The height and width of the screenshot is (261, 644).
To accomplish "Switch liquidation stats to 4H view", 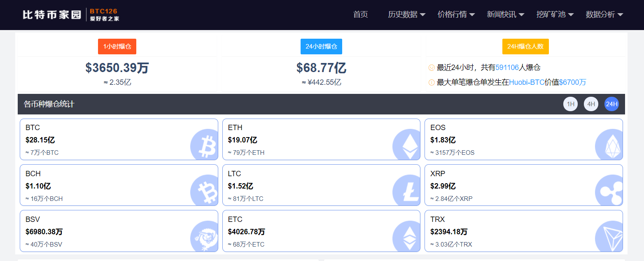I will click(x=591, y=104).
